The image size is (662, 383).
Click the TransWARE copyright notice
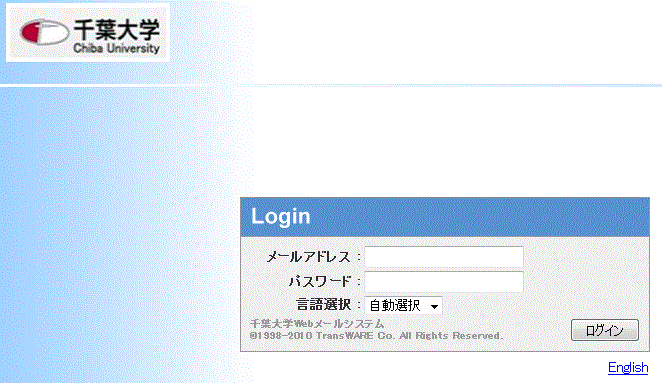[x=376, y=336]
